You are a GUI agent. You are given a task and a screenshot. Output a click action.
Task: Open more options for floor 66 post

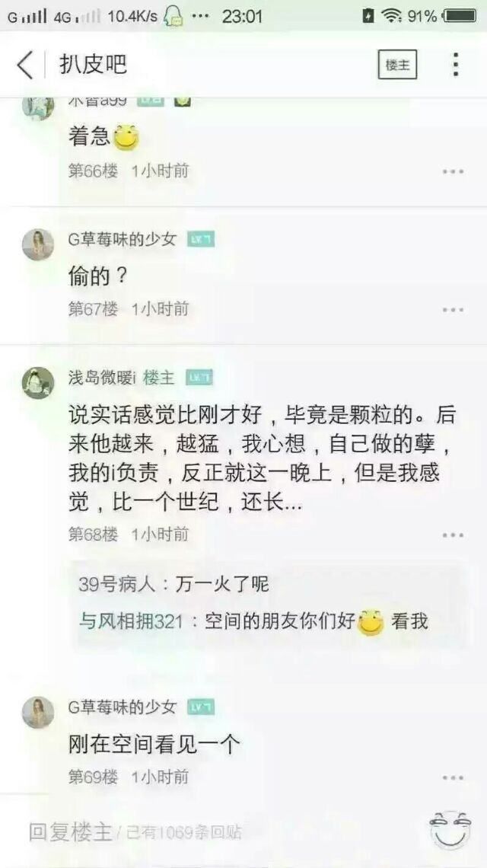click(x=453, y=171)
